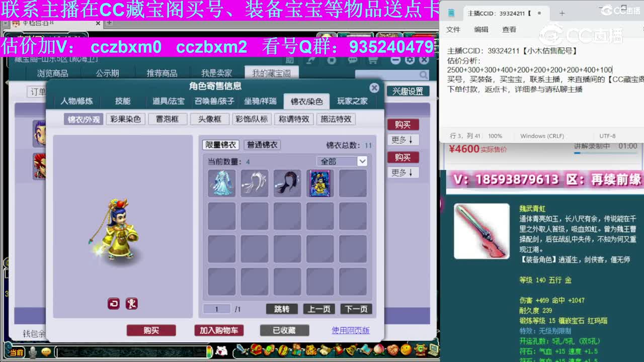Open the shopping cart icon in 藏宝阁
644x362 pixels.
tap(373, 60)
